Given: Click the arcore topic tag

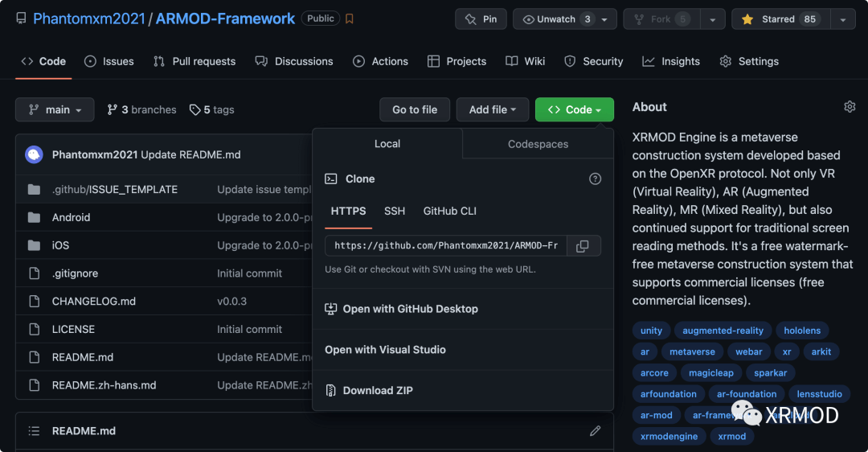Looking at the screenshot, I should (654, 373).
